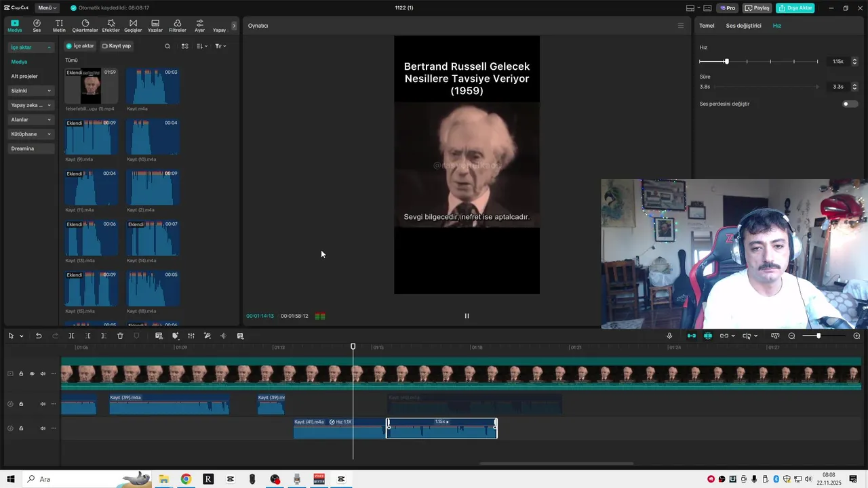The height and width of the screenshot is (488, 868).
Task: Click the voice enhancement wand icon
Action: point(208,336)
